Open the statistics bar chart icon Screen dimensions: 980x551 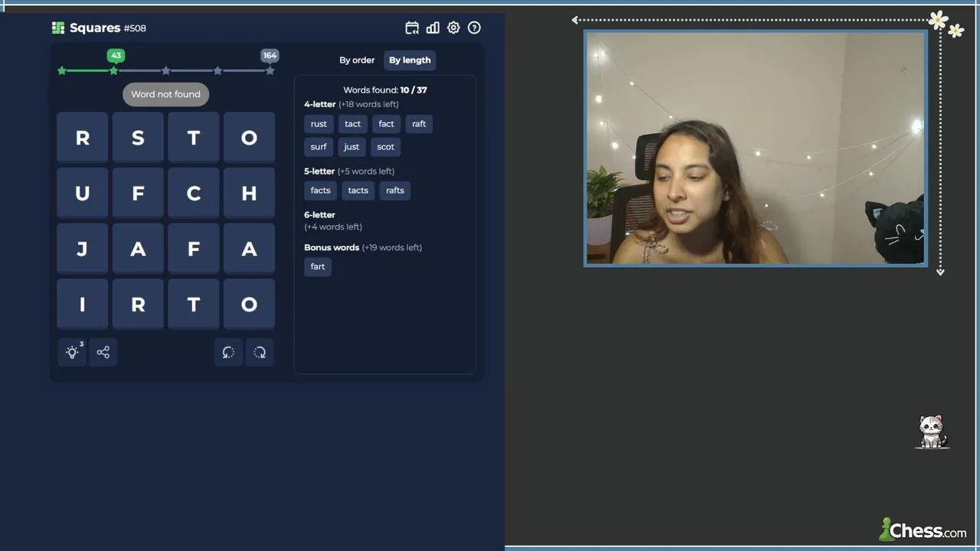(433, 28)
